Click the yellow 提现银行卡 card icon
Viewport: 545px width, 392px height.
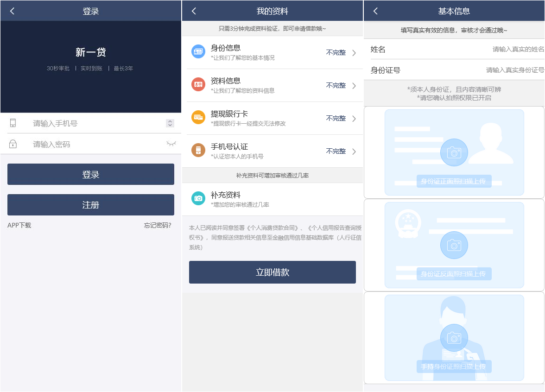pos(198,118)
